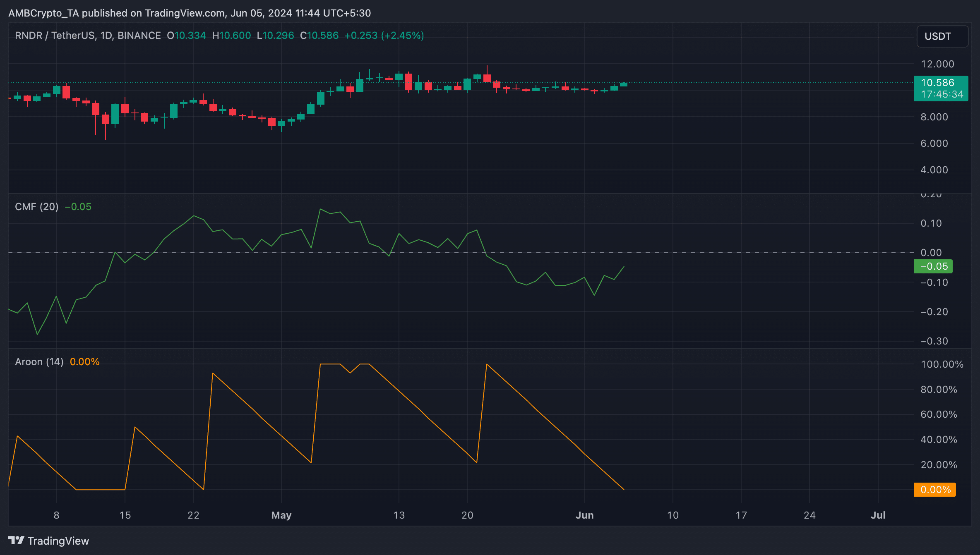This screenshot has height=555, width=980.
Task: Click the 20.00% Aroon axis label
Action: (939, 465)
